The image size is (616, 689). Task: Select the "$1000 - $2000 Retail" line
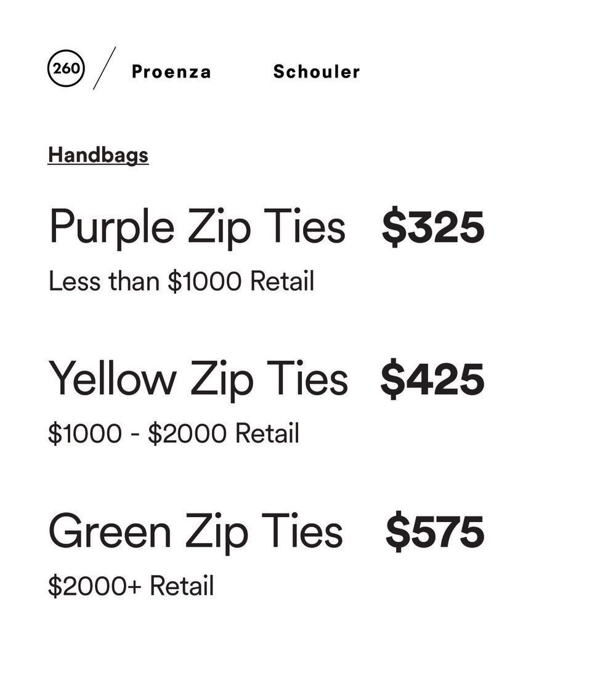(174, 433)
